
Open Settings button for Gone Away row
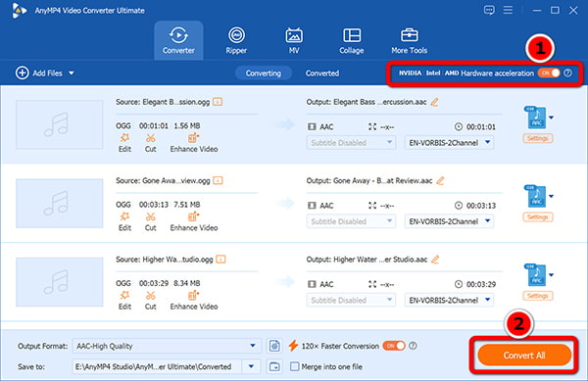point(538,216)
